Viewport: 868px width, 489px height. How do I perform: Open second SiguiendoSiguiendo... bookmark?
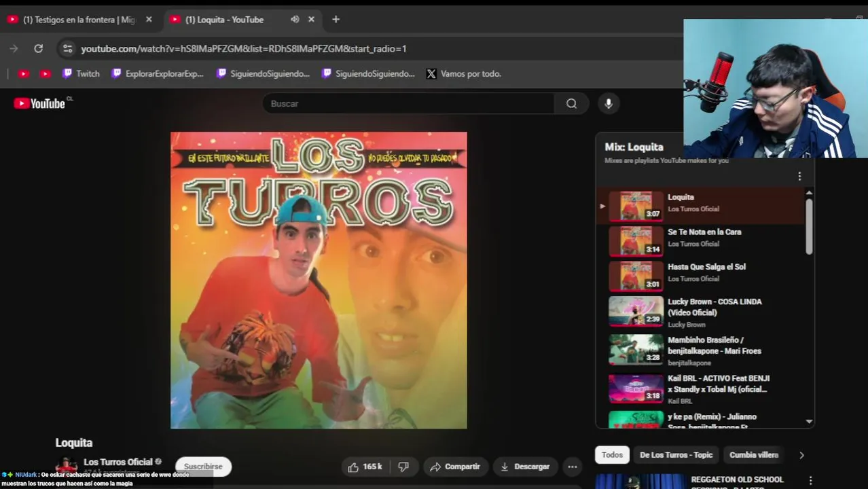pos(368,73)
